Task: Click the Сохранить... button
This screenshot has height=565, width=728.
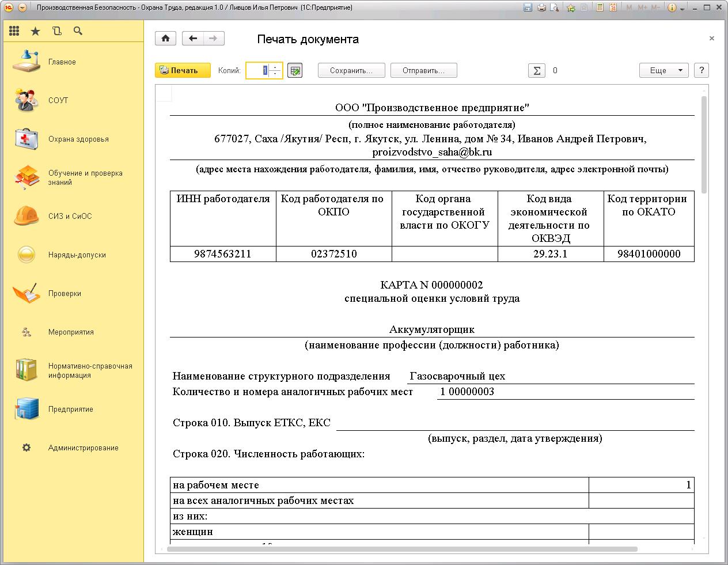Action: pos(351,70)
